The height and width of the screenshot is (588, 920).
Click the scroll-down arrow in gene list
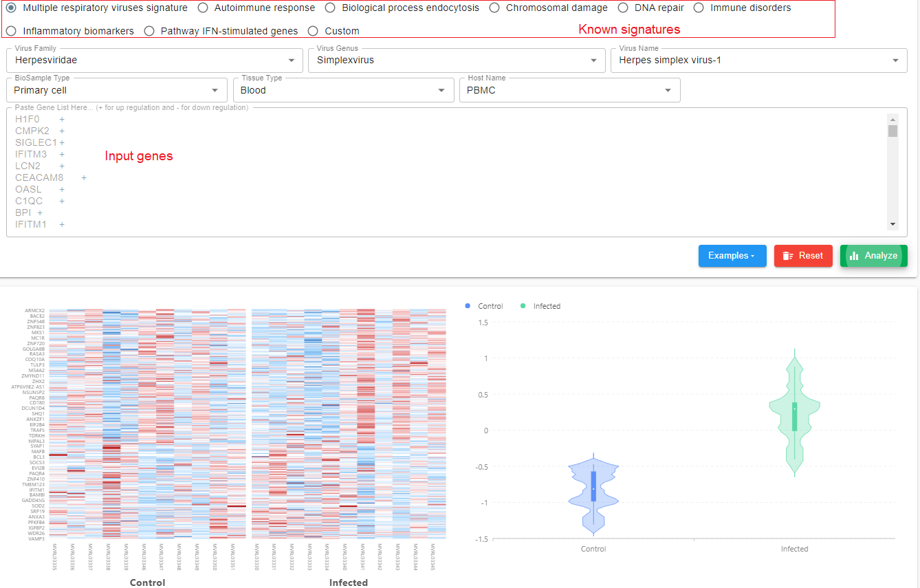[892, 224]
